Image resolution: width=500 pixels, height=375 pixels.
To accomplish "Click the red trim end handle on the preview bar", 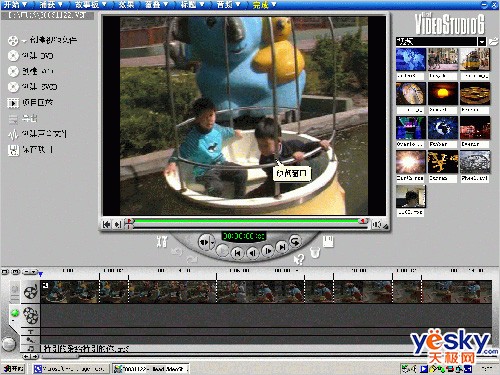I will pos(363,221).
